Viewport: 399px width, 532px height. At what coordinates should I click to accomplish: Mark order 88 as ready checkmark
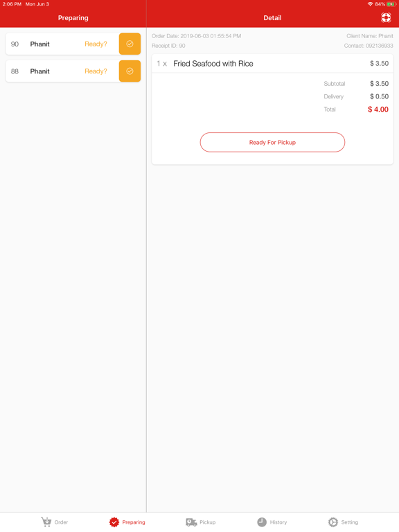click(x=130, y=71)
